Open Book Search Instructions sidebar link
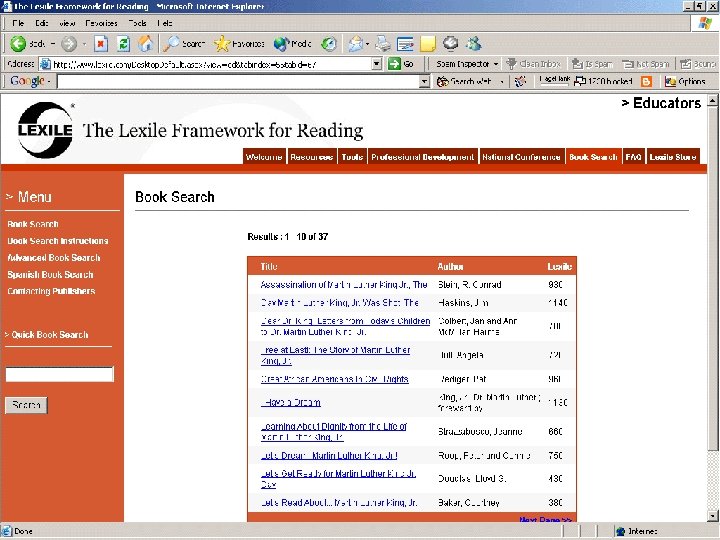Viewport: 720px width, 540px height. pos(58,241)
